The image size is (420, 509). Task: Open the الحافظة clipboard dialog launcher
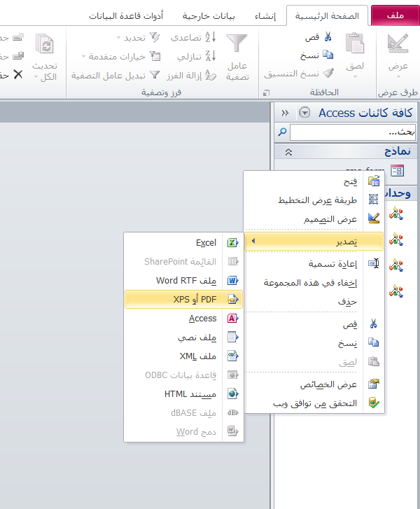coord(266,93)
